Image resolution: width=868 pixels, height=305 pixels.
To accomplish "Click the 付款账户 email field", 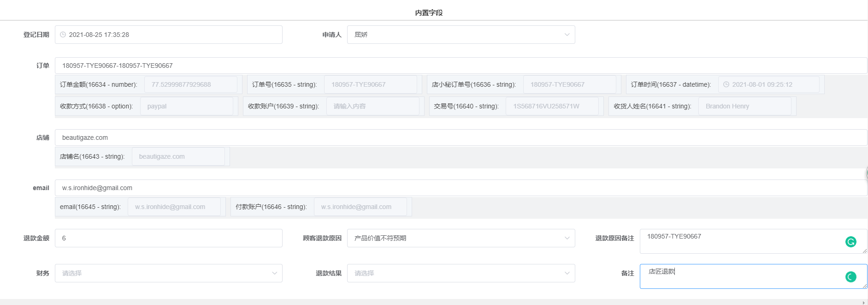I will pyautogui.click(x=360, y=207).
